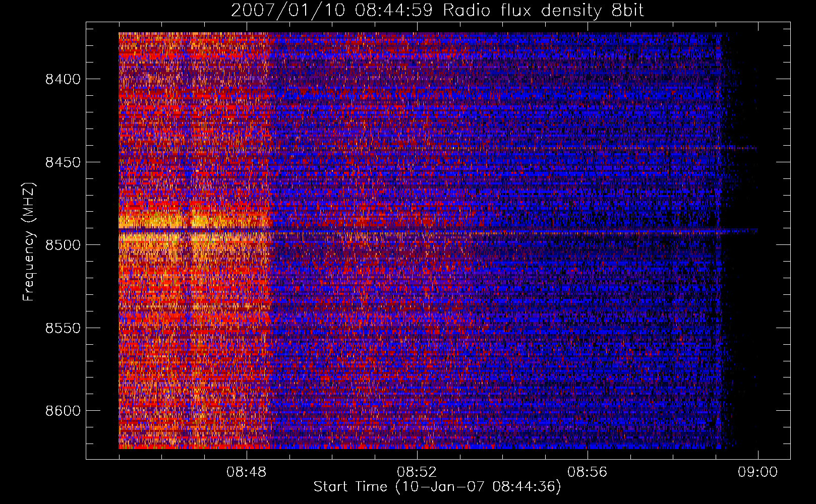Click the plot title "2007/01/10 08:44:59 Radio flux density 8bit"
816x504 pixels.
coord(437,11)
